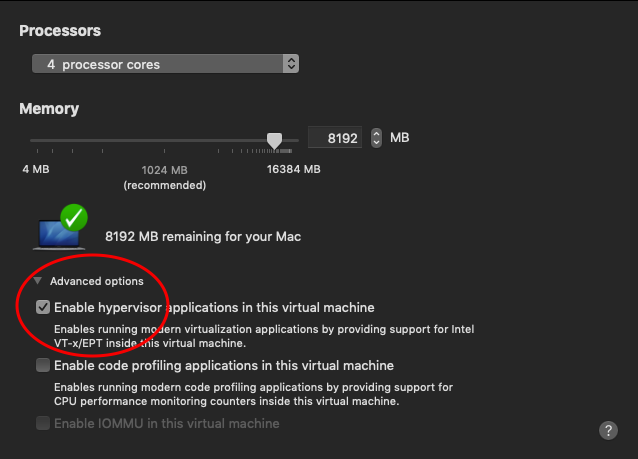Increase memory with the stepper up arrow
The image size is (638, 459).
pyautogui.click(x=376, y=133)
